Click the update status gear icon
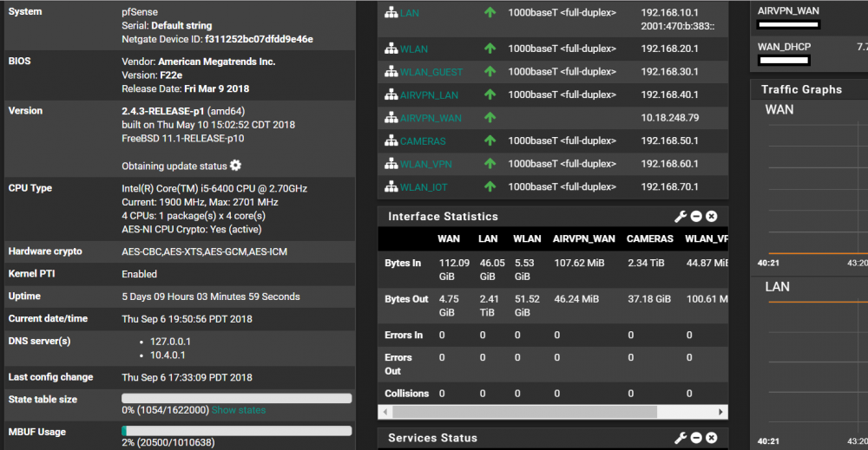868x450 pixels. point(236,166)
